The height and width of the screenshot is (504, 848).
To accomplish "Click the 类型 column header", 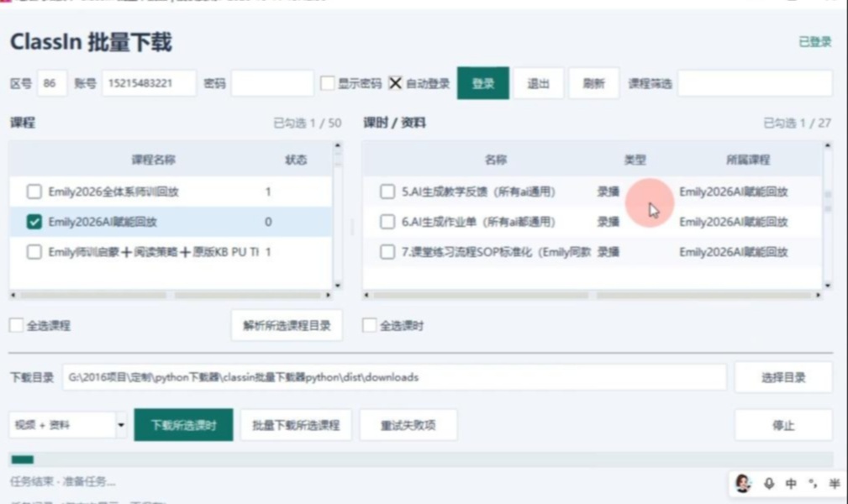I will (635, 160).
